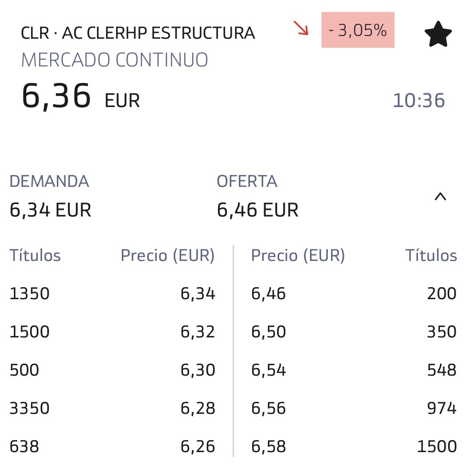This screenshot has width=471, height=476.
Task: Toggle the favorite star for CLR
Action: click(x=438, y=34)
